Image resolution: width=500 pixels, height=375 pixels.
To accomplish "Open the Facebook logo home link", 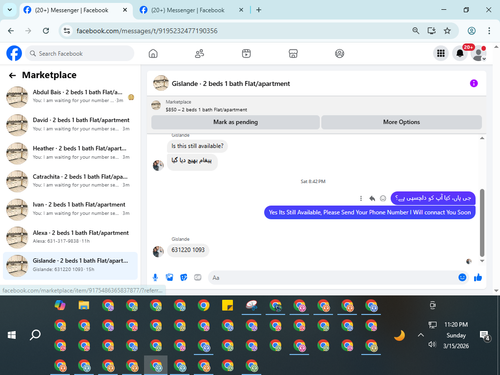I will point(14,53).
